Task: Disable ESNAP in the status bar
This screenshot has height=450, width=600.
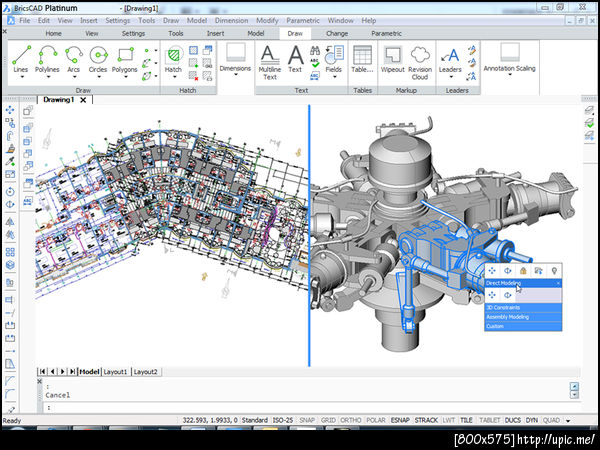Action: pyautogui.click(x=400, y=420)
